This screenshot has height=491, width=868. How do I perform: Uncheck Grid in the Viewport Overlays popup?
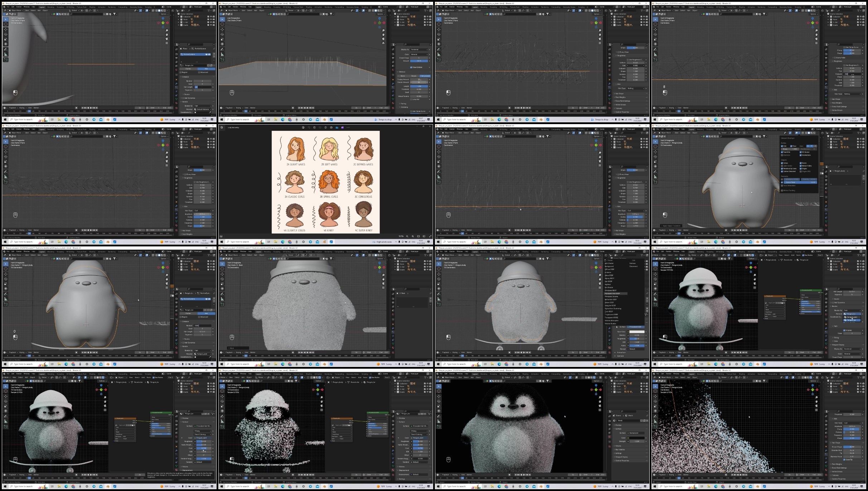782,146
